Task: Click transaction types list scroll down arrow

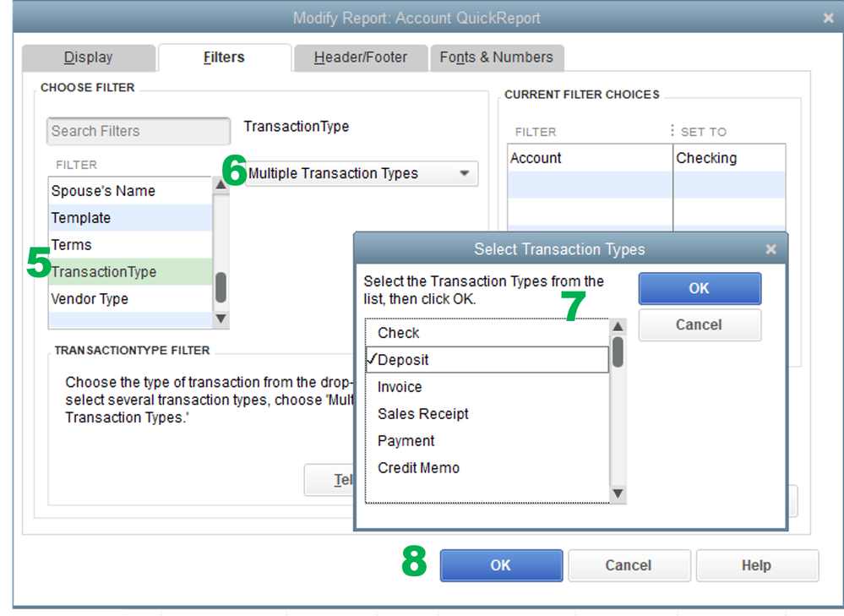Action: [x=618, y=493]
